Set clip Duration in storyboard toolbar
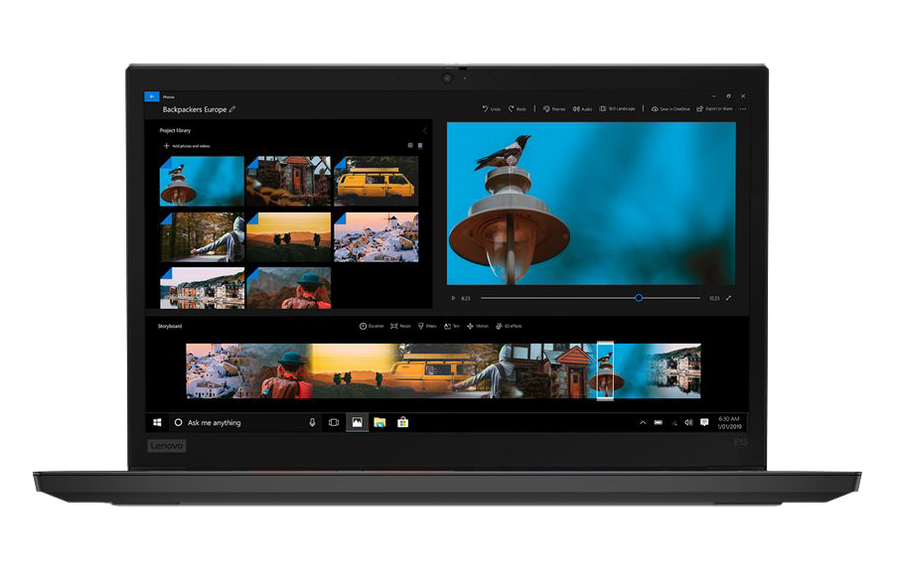 pos(371,326)
